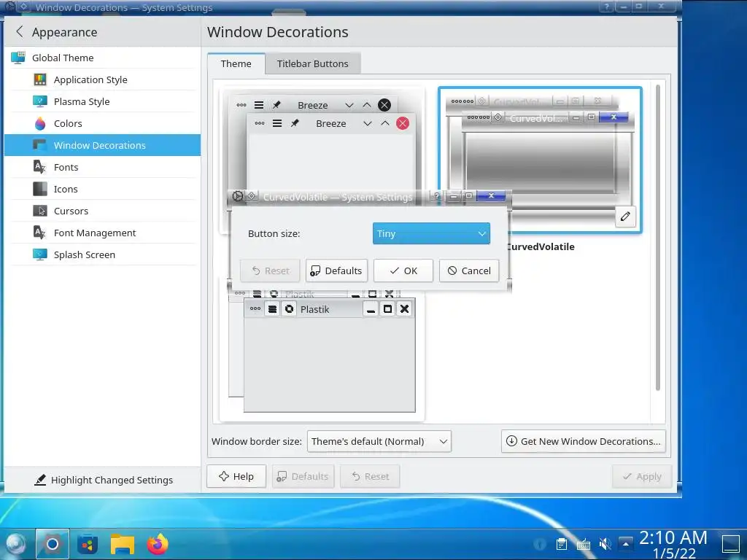Open Application Style settings
This screenshot has width=747, height=560.
coord(102,79)
